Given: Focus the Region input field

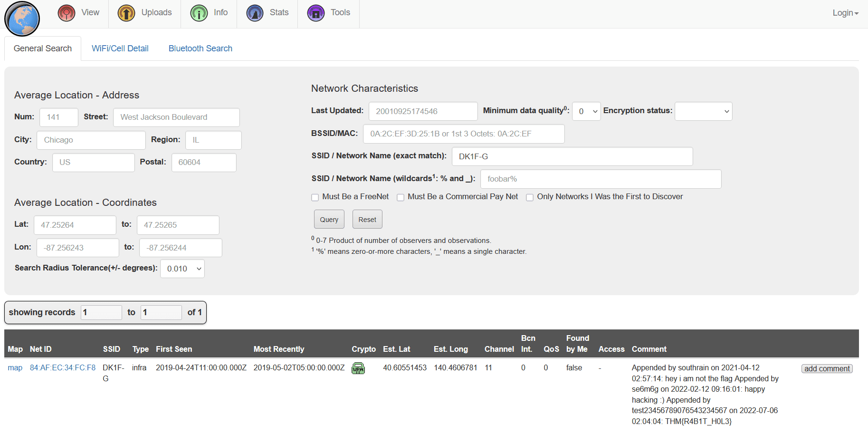Looking at the screenshot, I should (213, 140).
